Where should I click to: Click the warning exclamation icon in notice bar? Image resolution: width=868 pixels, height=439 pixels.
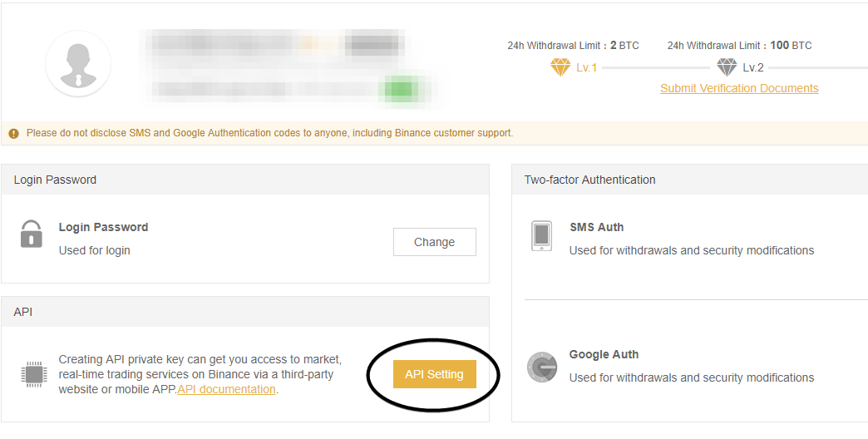14,133
